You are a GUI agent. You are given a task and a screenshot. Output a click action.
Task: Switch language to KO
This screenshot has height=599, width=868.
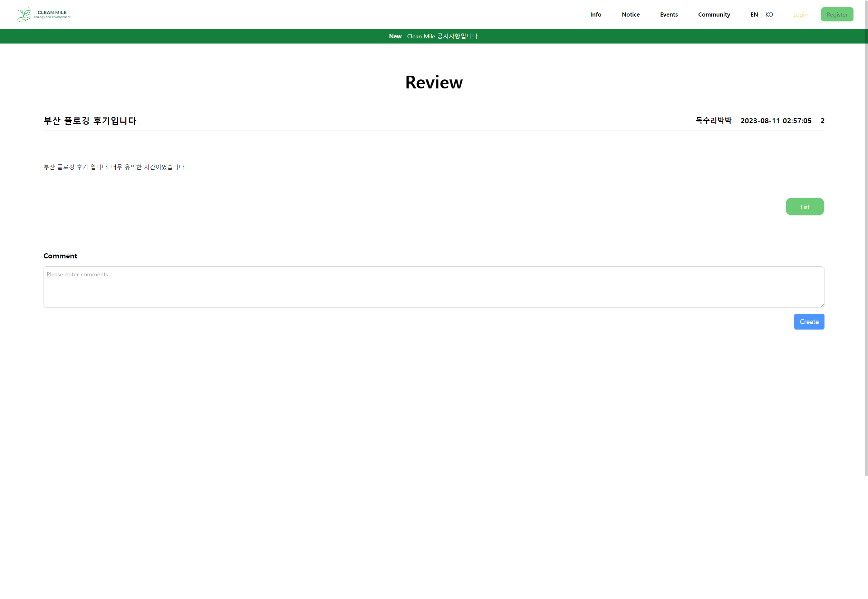tap(769, 14)
